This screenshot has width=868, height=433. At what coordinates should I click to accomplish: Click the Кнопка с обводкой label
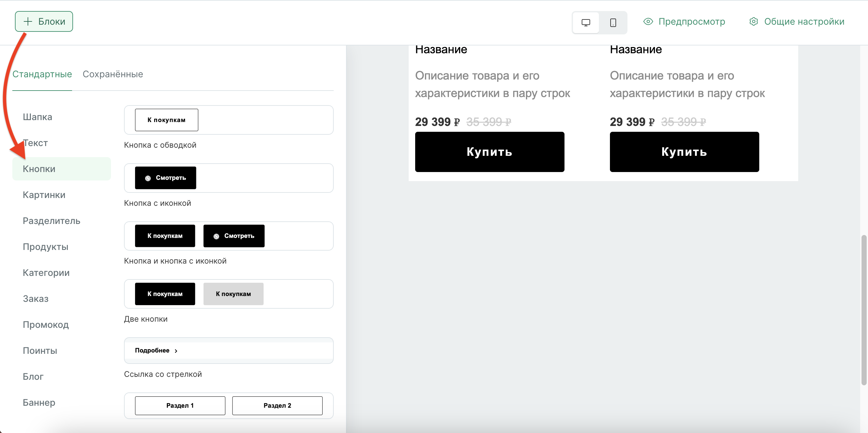pos(160,145)
